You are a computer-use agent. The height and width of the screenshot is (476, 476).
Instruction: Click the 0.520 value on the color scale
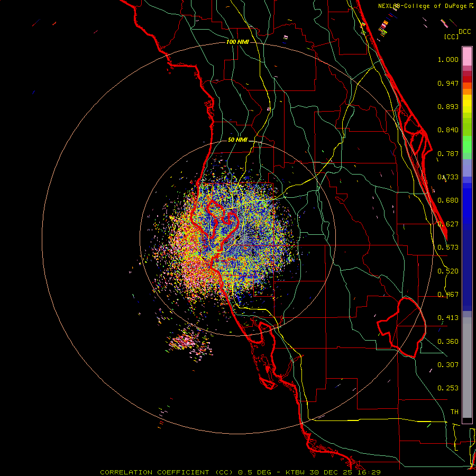click(x=448, y=271)
